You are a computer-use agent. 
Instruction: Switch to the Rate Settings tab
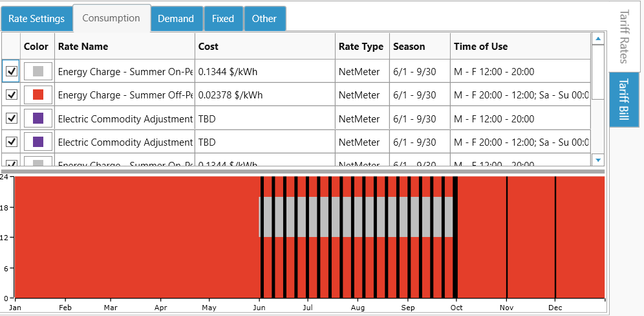tap(36, 19)
